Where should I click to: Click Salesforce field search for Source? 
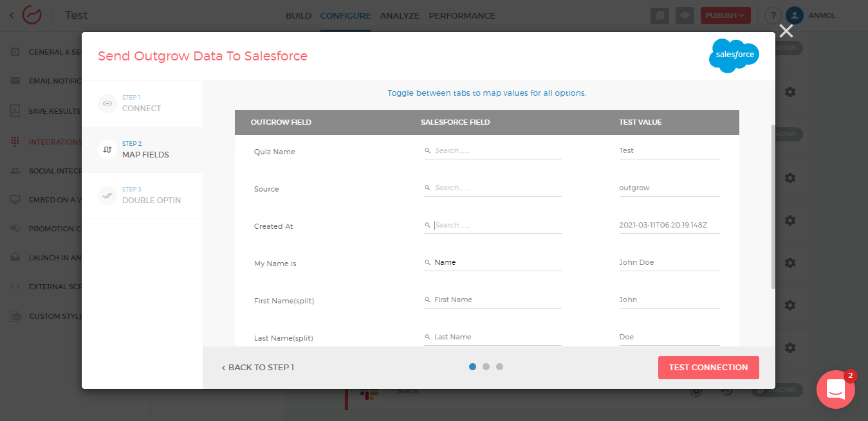pos(493,188)
